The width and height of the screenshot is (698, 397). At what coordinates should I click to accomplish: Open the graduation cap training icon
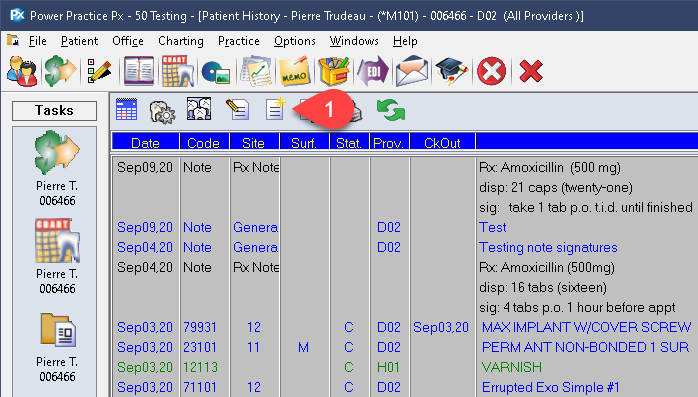click(x=451, y=71)
